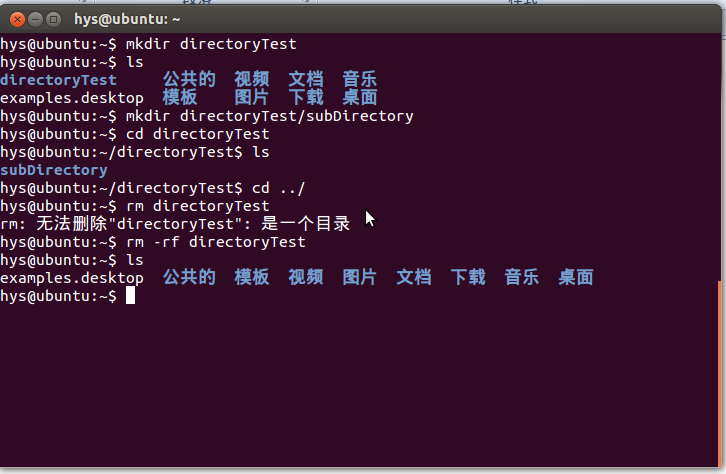
Task: Click the hys@ubuntu title bar text
Action: click(127, 19)
